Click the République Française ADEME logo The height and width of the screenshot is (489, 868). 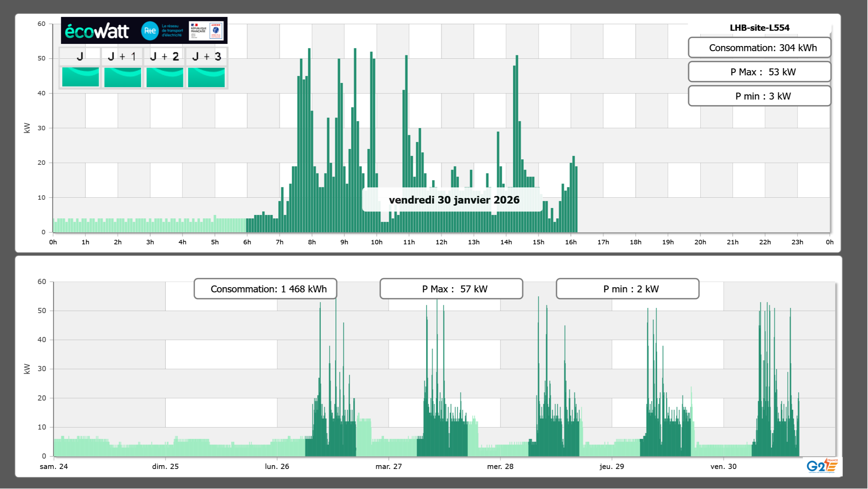[x=206, y=31]
